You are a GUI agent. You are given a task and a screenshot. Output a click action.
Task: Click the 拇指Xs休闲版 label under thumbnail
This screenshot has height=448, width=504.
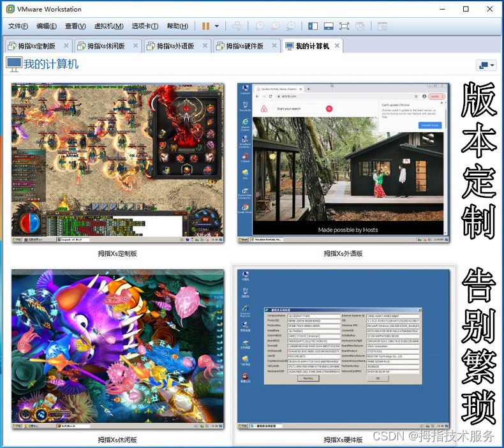coord(117,440)
